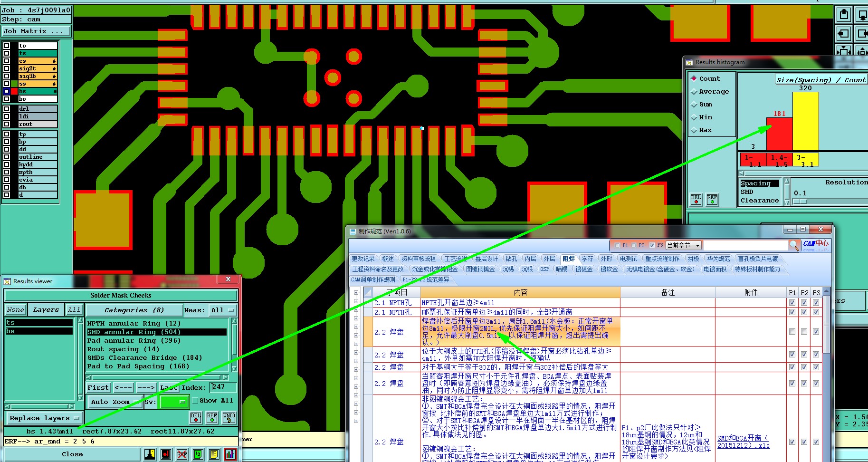868x462 pixels.
Task: Toggle display box of layer 'sig2t'
Action: coord(7,68)
